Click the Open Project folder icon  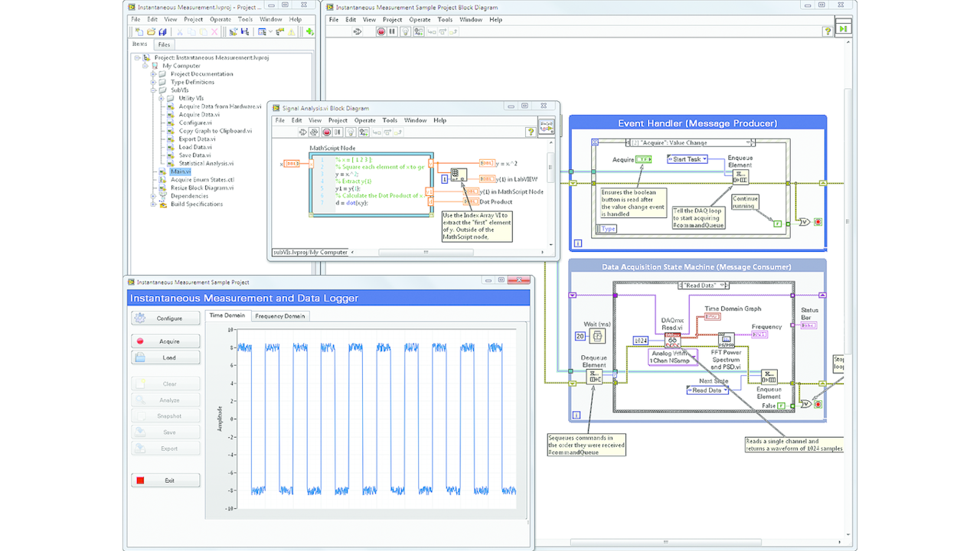coord(152,32)
